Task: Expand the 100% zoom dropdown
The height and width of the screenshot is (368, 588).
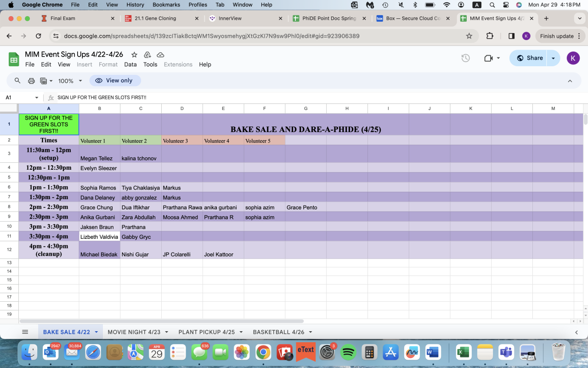Action: coord(70,81)
